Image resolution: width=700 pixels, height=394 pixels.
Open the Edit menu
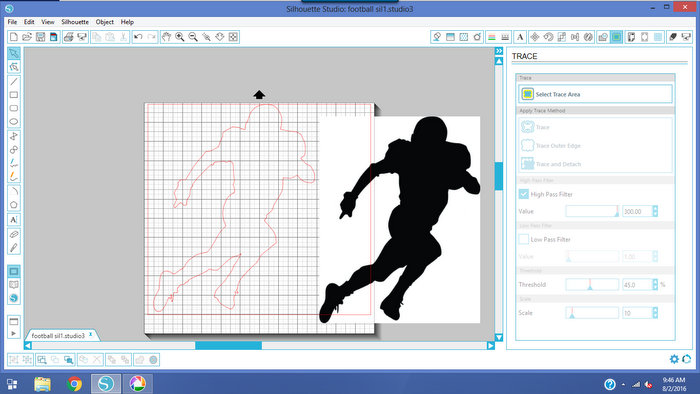29,22
